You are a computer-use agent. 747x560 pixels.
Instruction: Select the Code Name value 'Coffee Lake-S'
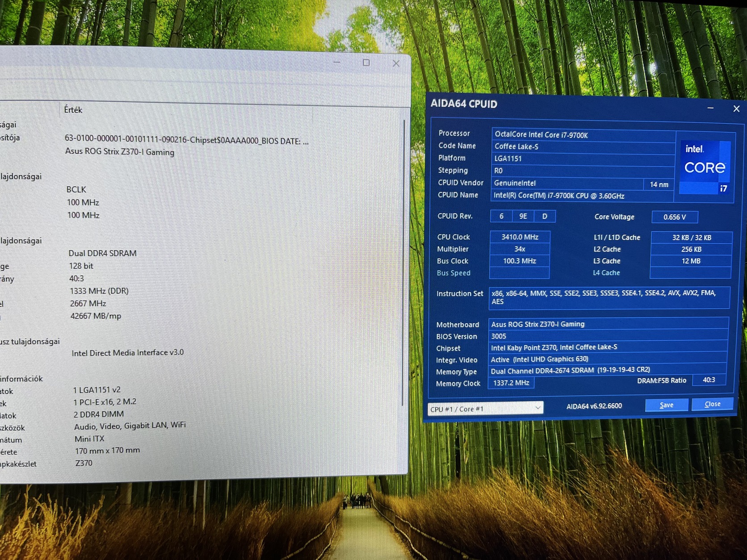[583, 146]
